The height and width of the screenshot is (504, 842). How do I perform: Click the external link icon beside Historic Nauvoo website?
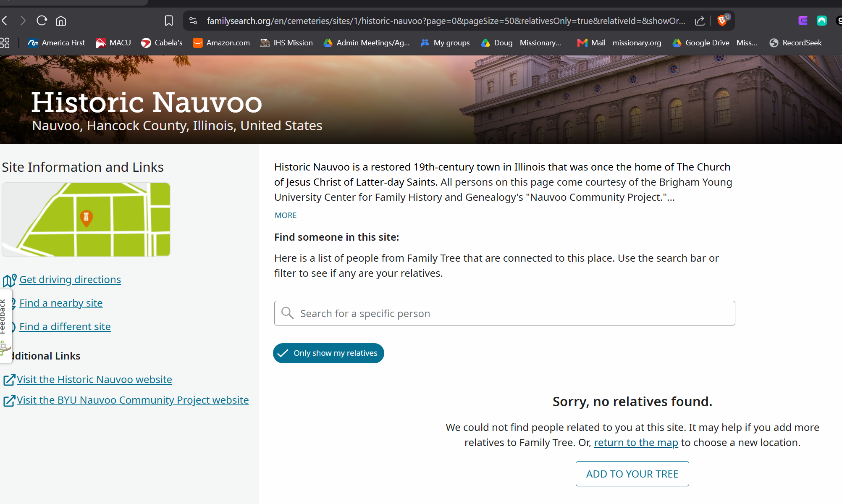(x=9, y=380)
